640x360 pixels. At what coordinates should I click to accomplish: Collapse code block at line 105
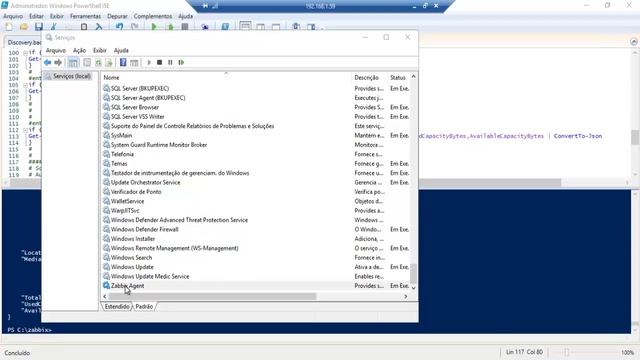25,85
